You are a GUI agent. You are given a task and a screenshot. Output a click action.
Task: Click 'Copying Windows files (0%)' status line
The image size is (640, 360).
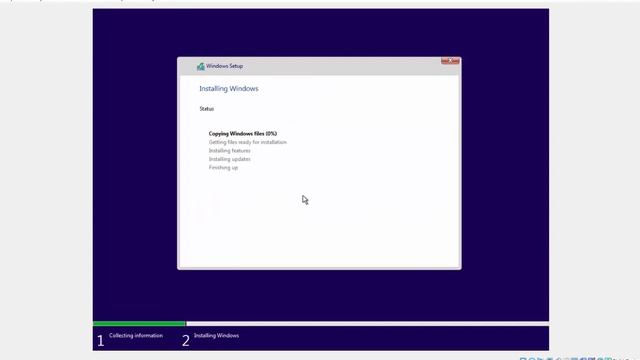click(x=242, y=133)
